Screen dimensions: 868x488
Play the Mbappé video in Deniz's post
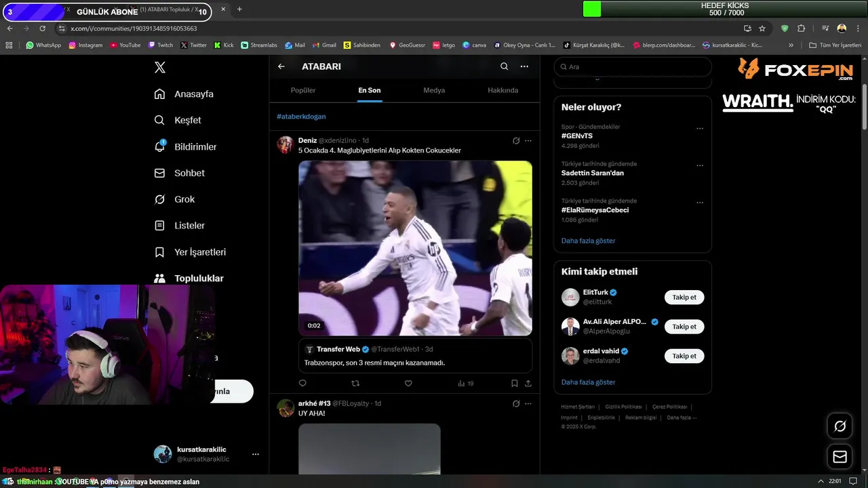coord(415,248)
